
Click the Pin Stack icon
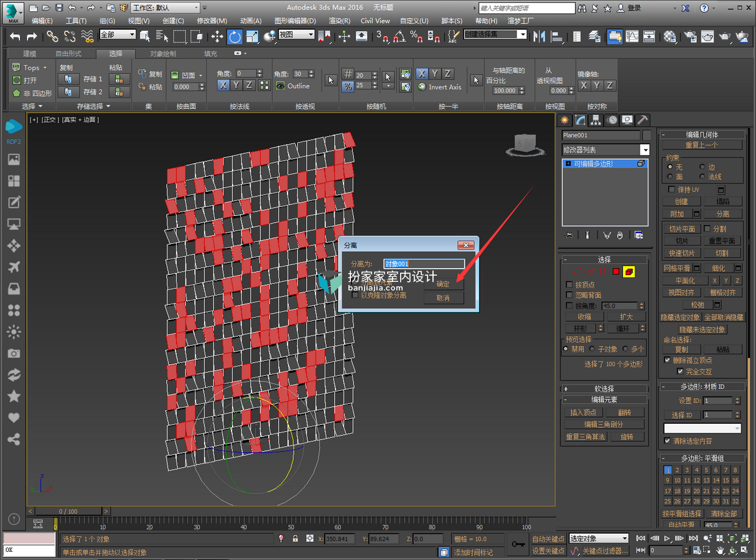568,235
